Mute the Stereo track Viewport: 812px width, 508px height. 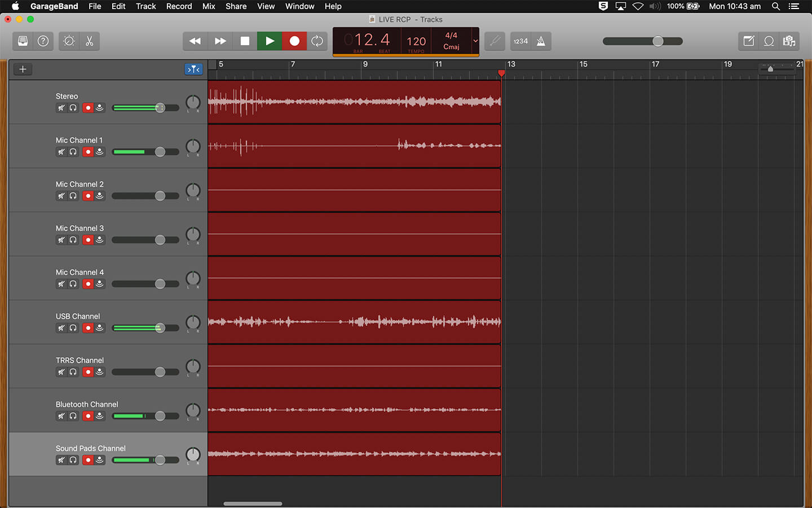tap(61, 108)
